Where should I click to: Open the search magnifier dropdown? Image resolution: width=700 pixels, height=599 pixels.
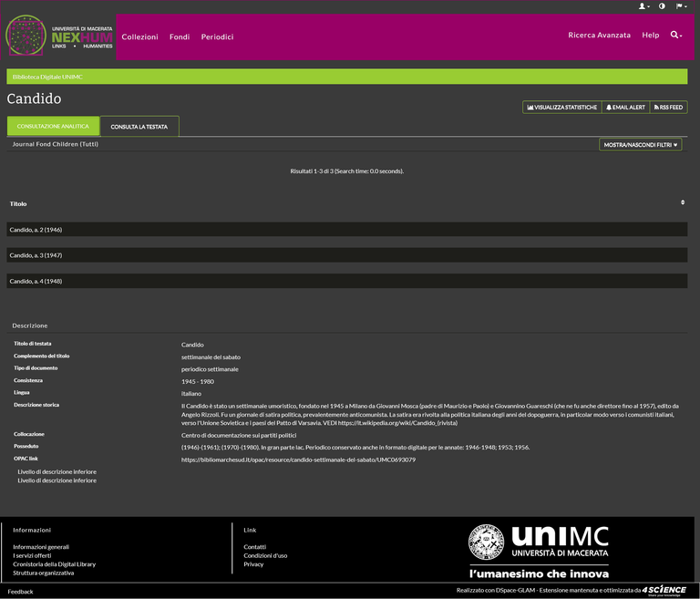pos(676,35)
